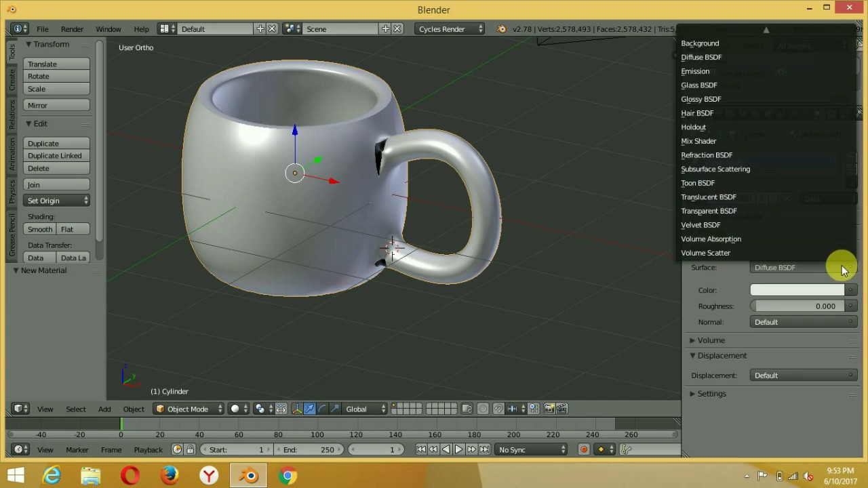
Task: Click the Mirror button
Action: point(57,106)
